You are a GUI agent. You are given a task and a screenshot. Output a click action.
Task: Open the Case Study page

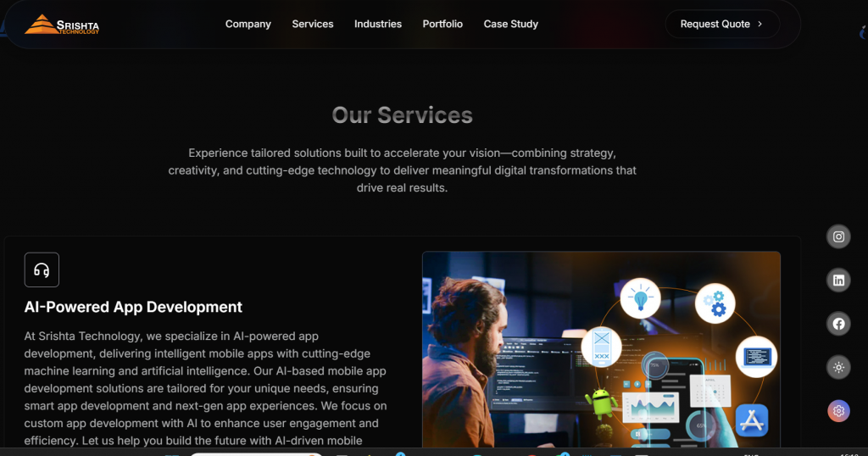coord(511,24)
